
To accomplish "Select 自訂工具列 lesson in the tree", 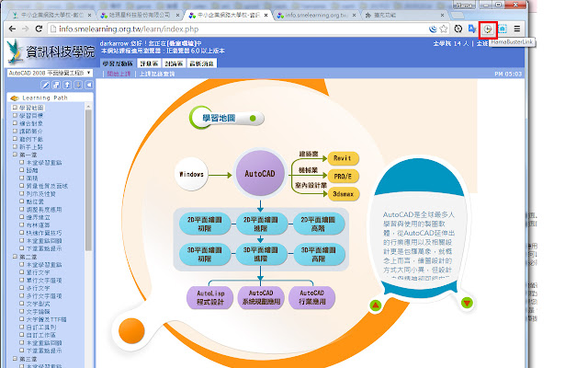I will (40, 328).
